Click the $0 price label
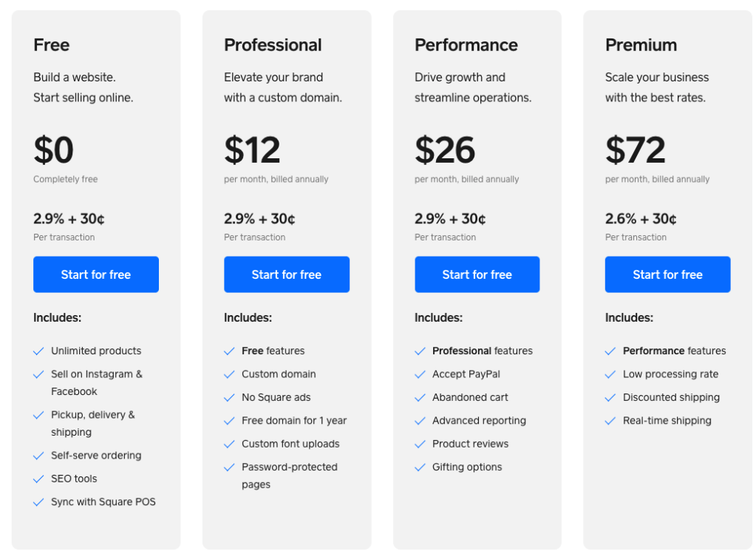Screen dimensions: 756x554 pyautogui.click(x=53, y=150)
